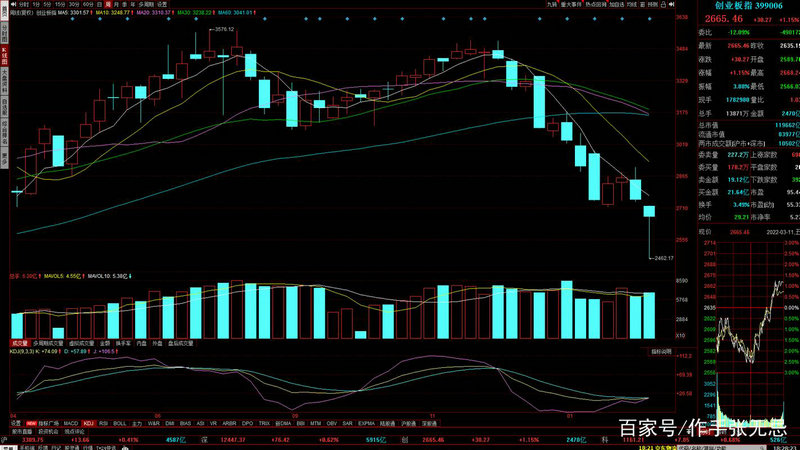This screenshot has height=450, width=800.
Task: Open the 设置 settings in the period bar
Action: [161, 5]
